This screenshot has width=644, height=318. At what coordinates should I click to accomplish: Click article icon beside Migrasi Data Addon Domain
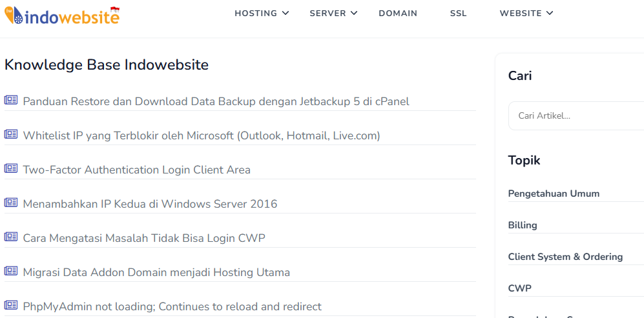point(11,271)
